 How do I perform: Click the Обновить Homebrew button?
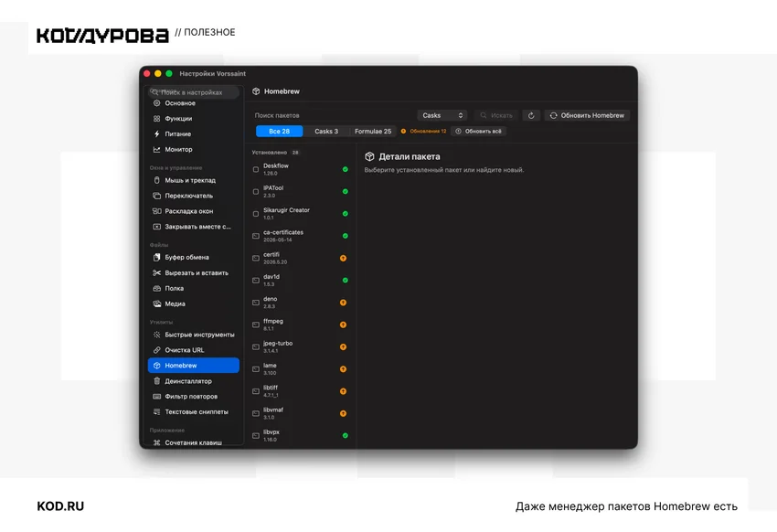point(587,115)
